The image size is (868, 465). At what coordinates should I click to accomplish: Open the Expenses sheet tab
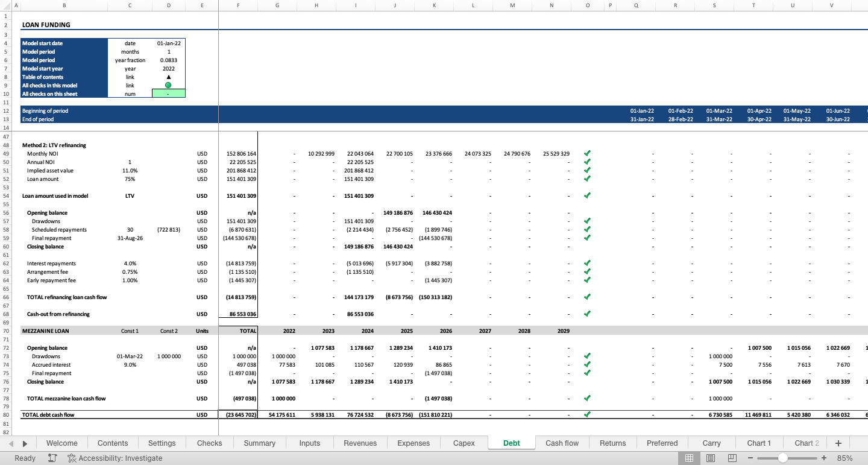point(414,443)
